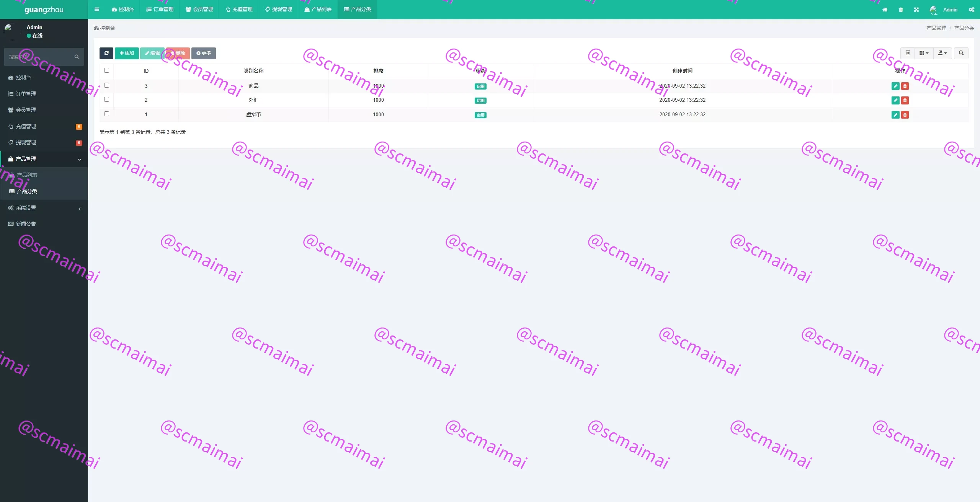Toggle fullscreen icon in top bar
This screenshot has width=980, height=502.
click(x=916, y=10)
